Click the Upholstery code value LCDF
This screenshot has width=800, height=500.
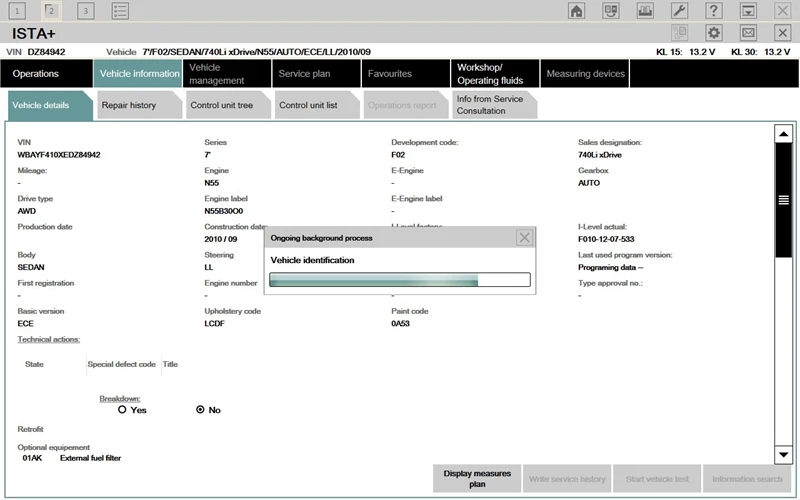[x=214, y=323]
